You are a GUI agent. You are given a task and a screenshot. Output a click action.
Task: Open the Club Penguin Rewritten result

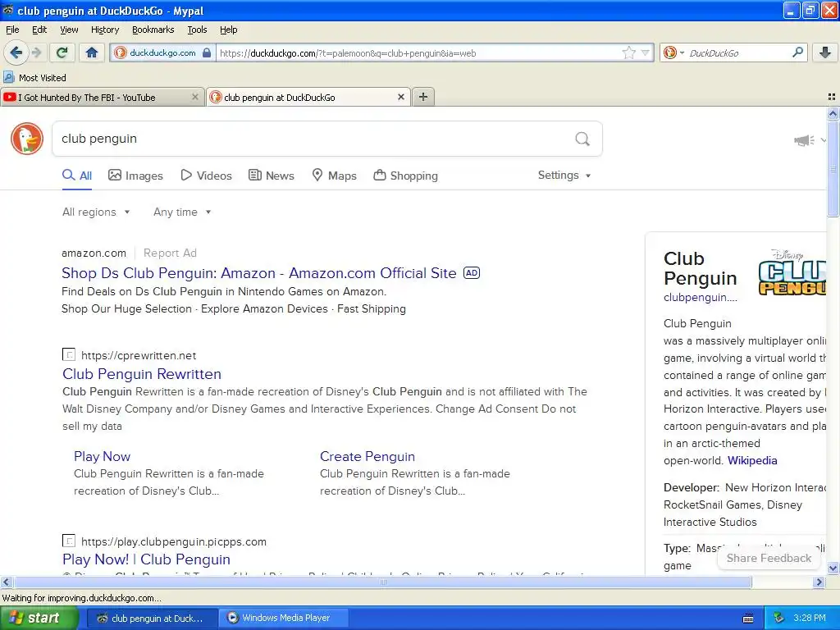click(x=141, y=374)
